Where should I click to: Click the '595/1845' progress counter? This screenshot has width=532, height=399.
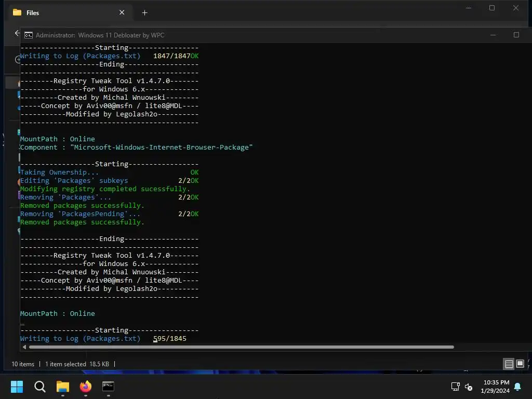click(170, 339)
